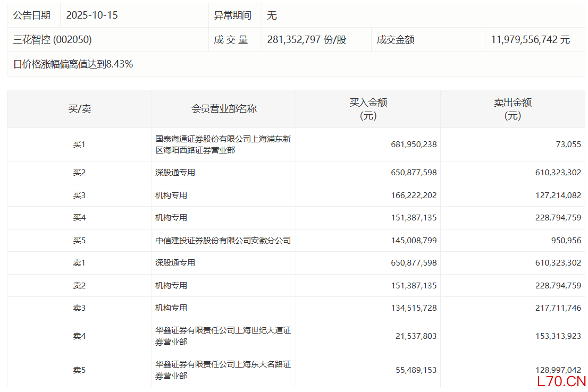Click the 卖5 row label

click(x=79, y=370)
